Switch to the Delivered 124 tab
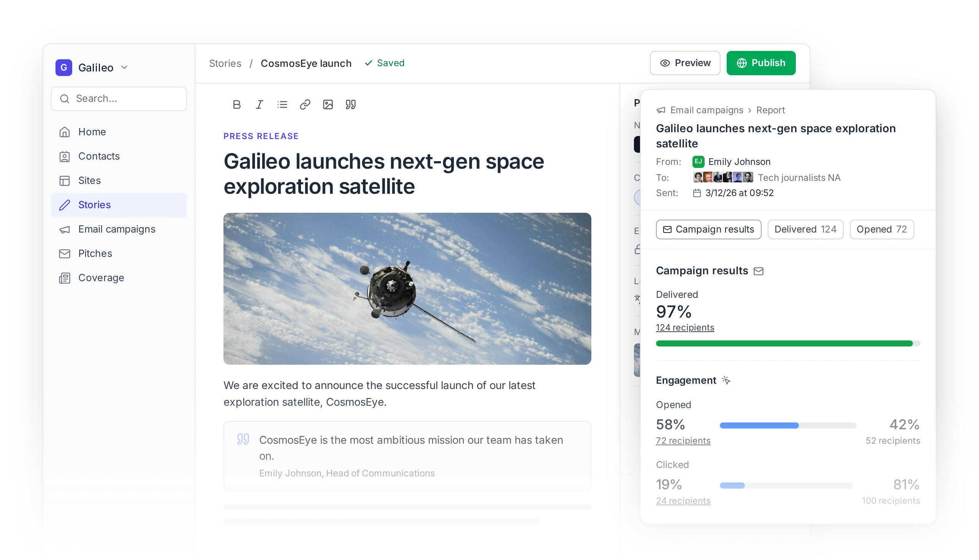The height and width of the screenshot is (560, 979). [x=806, y=229]
